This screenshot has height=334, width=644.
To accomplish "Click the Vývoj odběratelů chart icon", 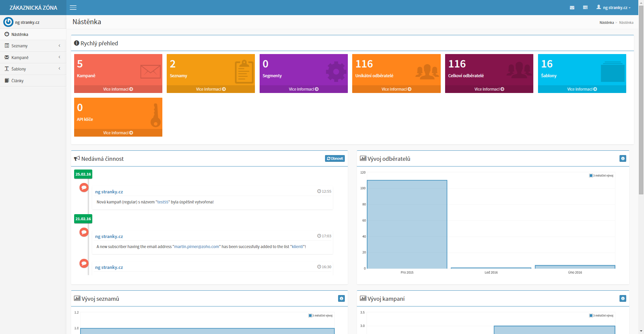I will point(363,158).
